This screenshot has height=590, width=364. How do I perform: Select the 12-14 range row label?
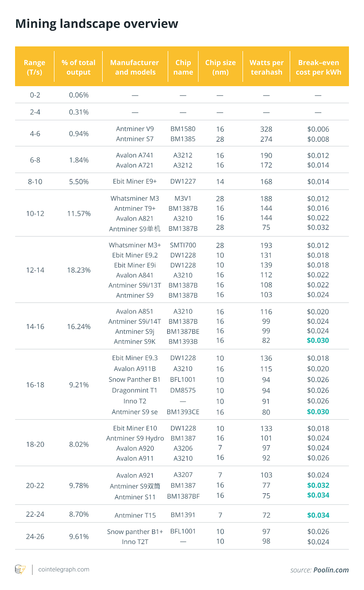click(x=35, y=270)
